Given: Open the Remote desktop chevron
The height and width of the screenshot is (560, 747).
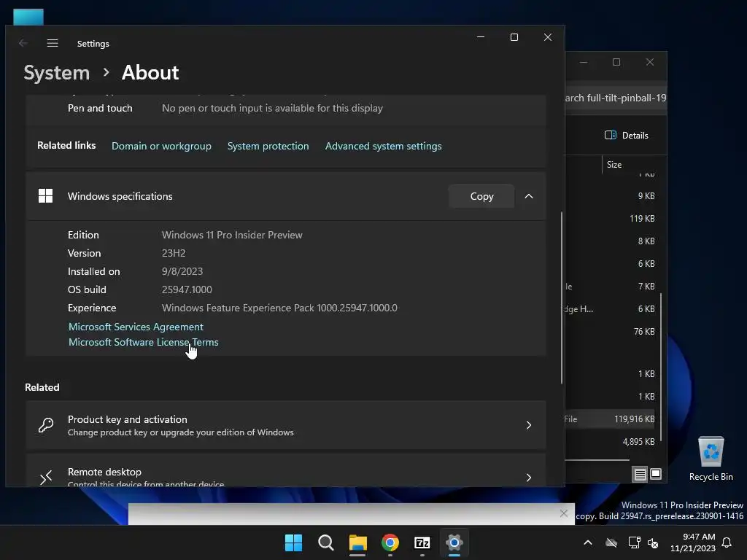Looking at the screenshot, I should coord(528,477).
